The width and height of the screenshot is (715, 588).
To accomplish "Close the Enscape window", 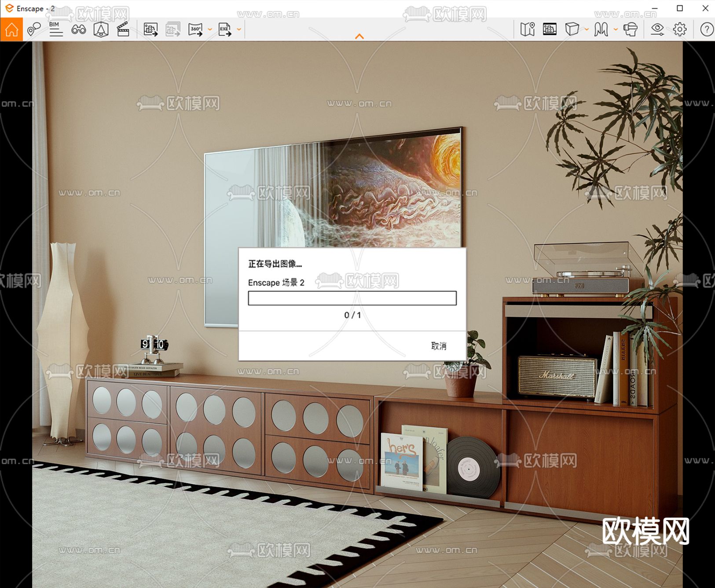I will pyautogui.click(x=705, y=8).
